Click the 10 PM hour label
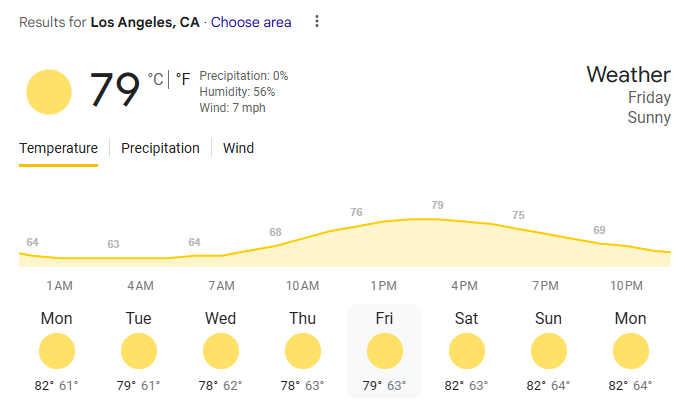The width and height of the screenshot is (685, 405). (x=626, y=286)
